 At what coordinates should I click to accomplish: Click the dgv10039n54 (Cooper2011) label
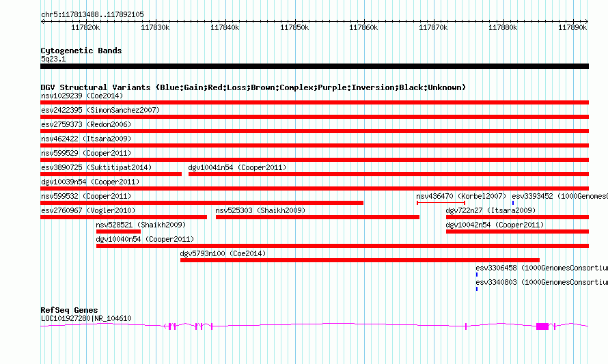pos(90,182)
